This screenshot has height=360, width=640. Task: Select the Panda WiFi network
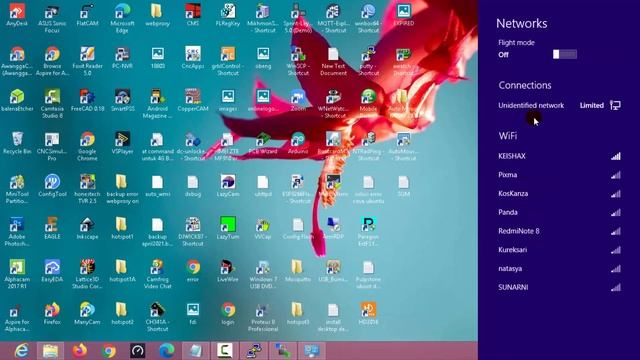(559, 212)
